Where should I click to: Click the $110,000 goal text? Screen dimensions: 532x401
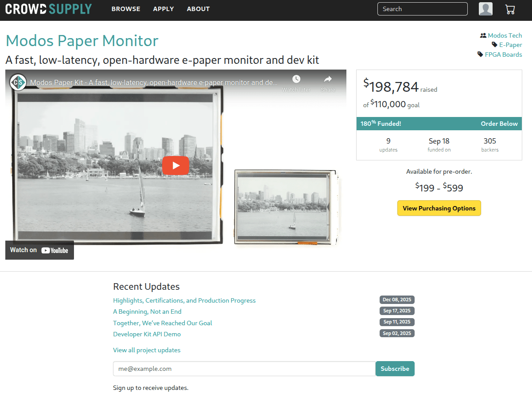pyautogui.click(x=391, y=105)
